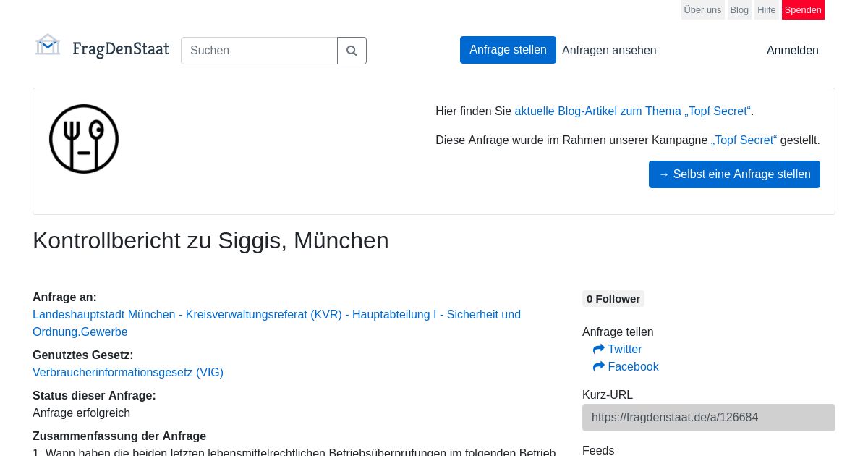Click the 0 Follower badge
The image size is (868, 456).
coord(613,299)
